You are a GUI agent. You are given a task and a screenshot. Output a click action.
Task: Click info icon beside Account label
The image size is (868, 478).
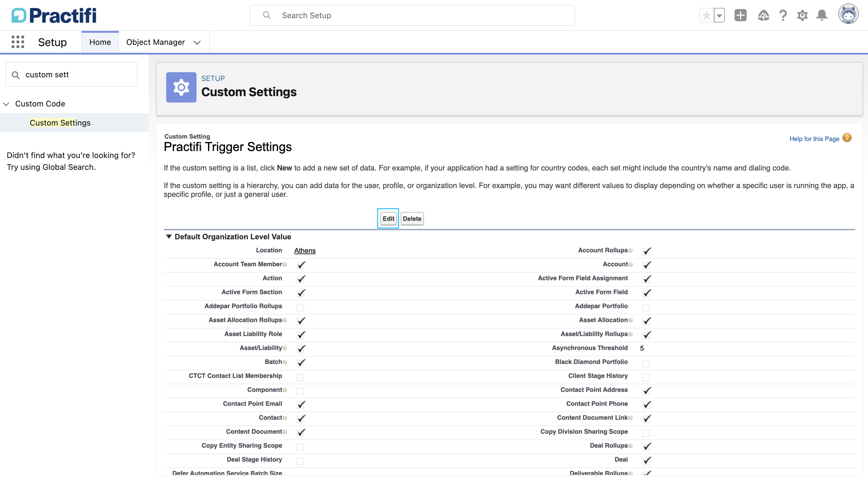(x=631, y=265)
